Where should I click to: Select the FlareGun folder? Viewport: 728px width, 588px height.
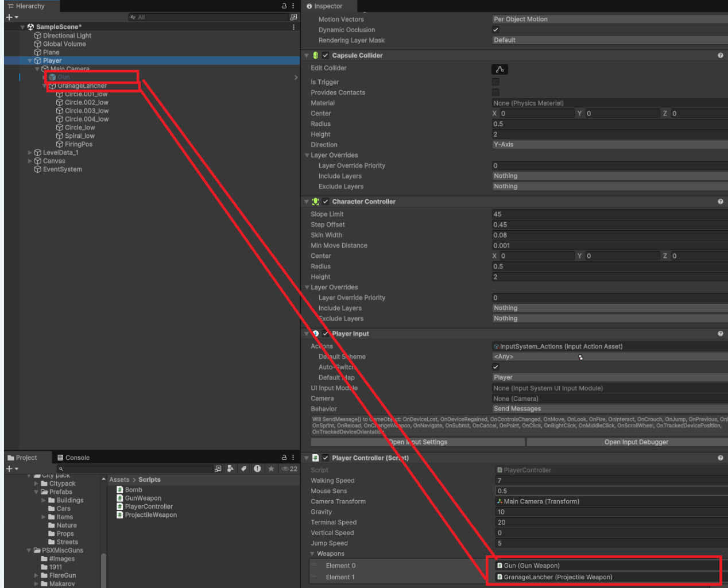62,575
